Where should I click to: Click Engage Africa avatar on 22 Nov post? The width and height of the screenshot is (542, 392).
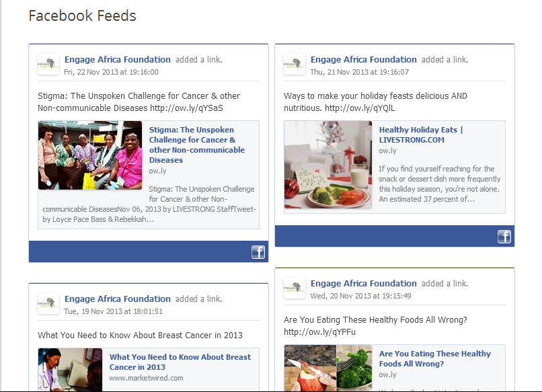coord(48,65)
